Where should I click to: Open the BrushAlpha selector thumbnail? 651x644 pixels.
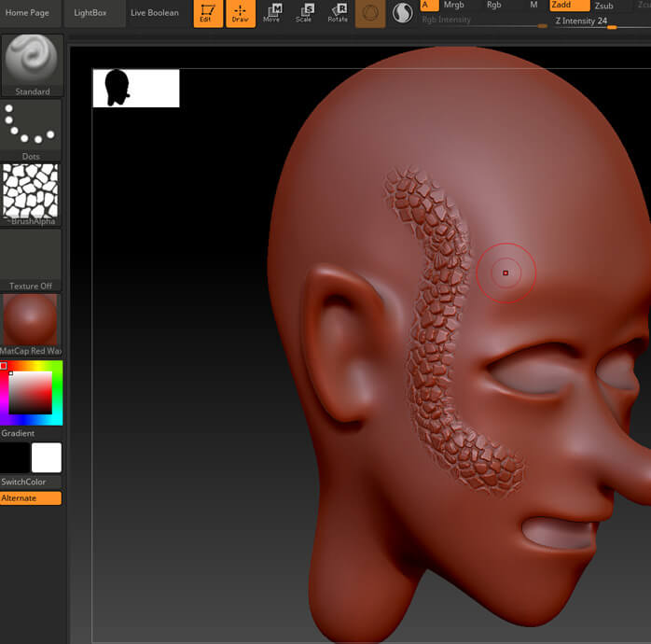(33, 194)
